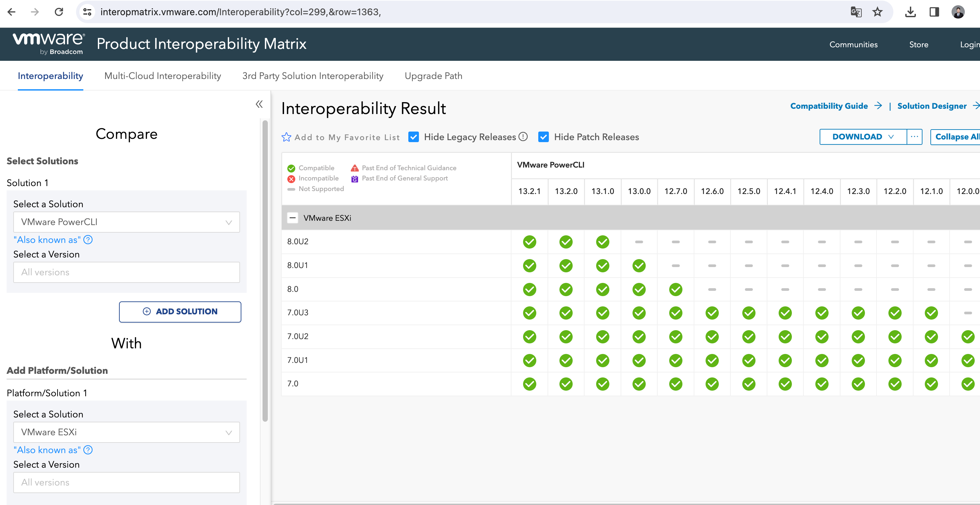Click the Select a Version input for PowerCLI
This screenshot has width=980, height=505.
pos(126,272)
